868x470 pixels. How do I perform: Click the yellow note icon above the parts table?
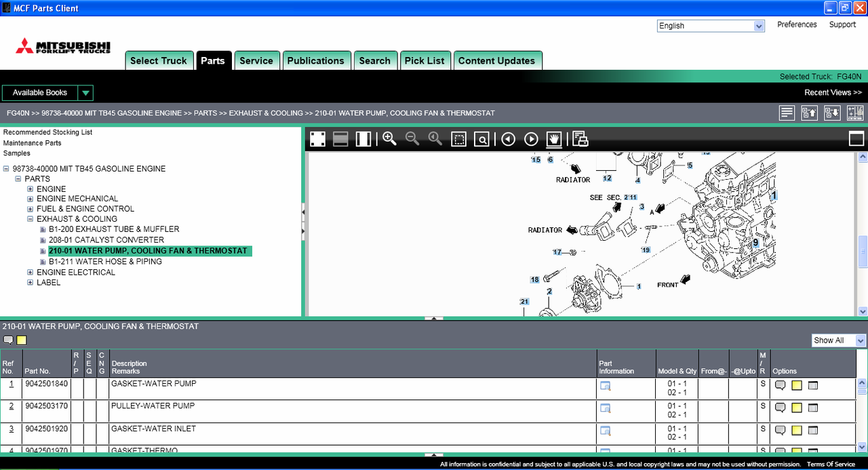click(x=21, y=340)
